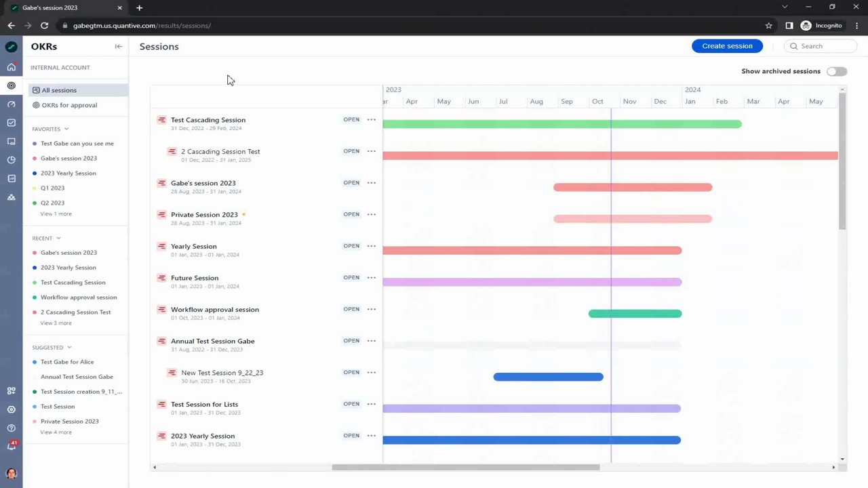
Task: Toggle Show archived sessions switch
Action: 837,71
